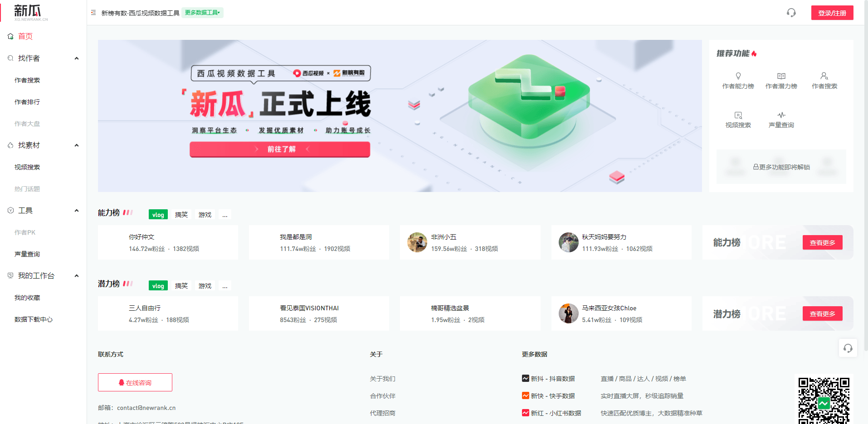Open author card 三人自由行
The width and height of the screenshot is (868, 424).
point(168,313)
